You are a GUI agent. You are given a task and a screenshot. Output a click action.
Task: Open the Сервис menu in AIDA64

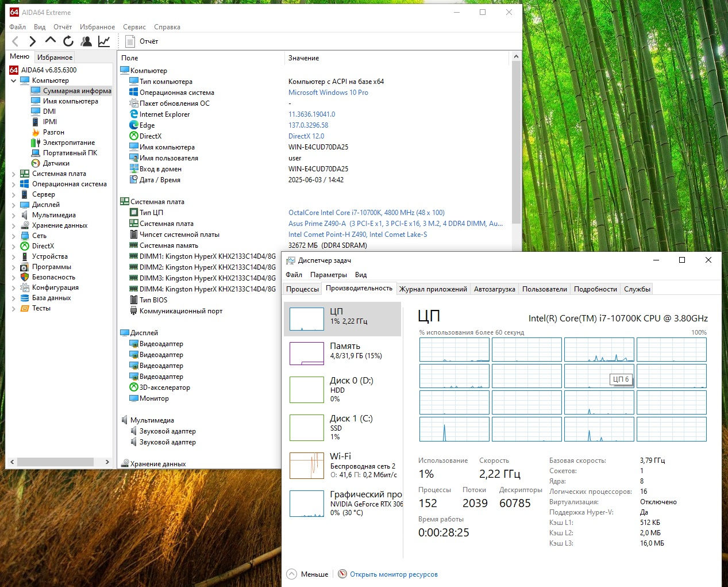tap(134, 27)
